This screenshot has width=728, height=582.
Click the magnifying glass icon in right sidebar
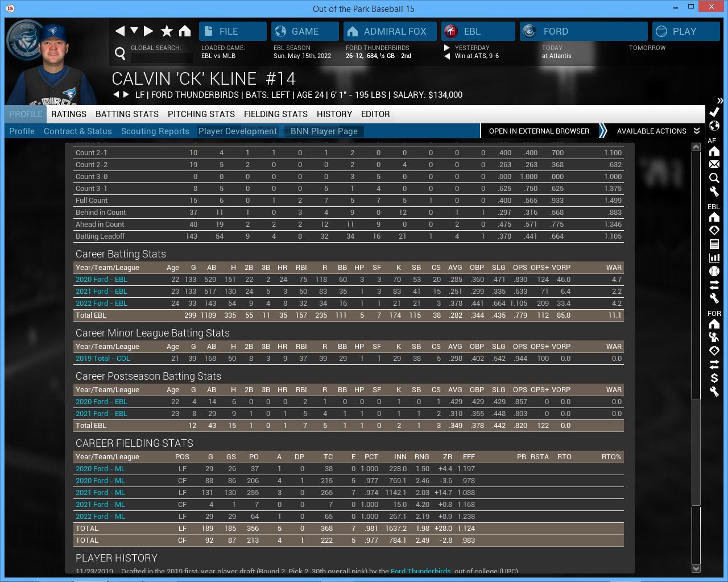tap(714, 178)
